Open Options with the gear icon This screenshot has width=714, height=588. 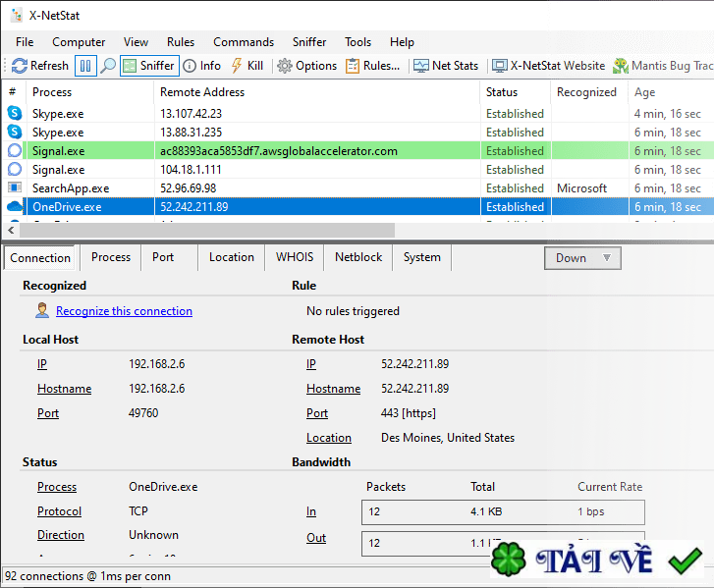tap(306, 66)
